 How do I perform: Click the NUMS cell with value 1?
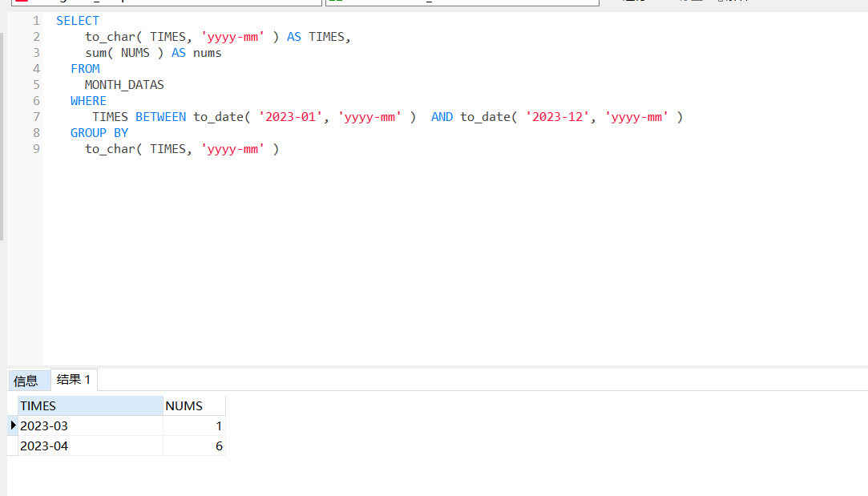pos(194,426)
